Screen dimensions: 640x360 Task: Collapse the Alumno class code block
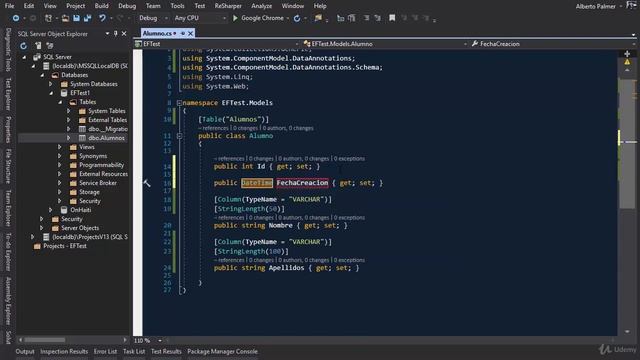[x=179, y=136]
